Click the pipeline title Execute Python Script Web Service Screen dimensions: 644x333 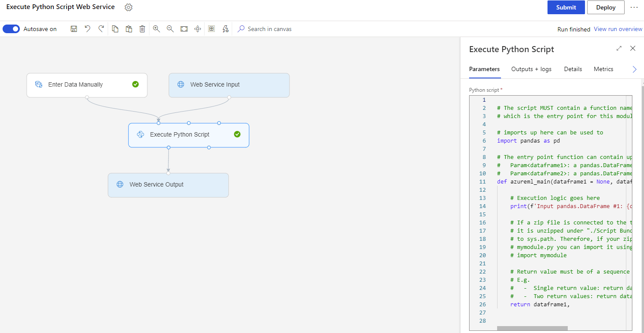pos(61,7)
